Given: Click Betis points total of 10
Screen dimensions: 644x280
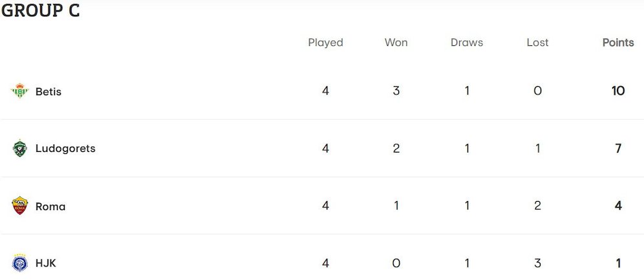Looking at the screenshot, I should coord(618,91).
